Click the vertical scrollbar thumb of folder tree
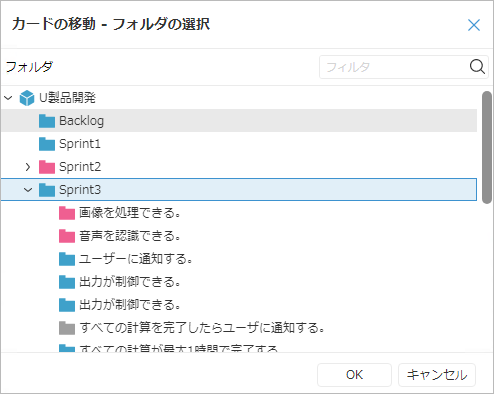Viewport: 494px width, 394px height. click(487, 147)
